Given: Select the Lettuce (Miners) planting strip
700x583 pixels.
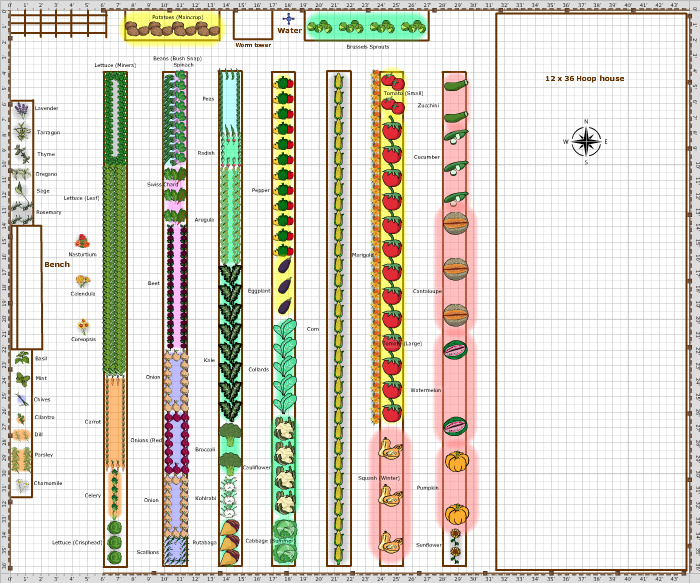Looking at the screenshot, I should [115, 120].
